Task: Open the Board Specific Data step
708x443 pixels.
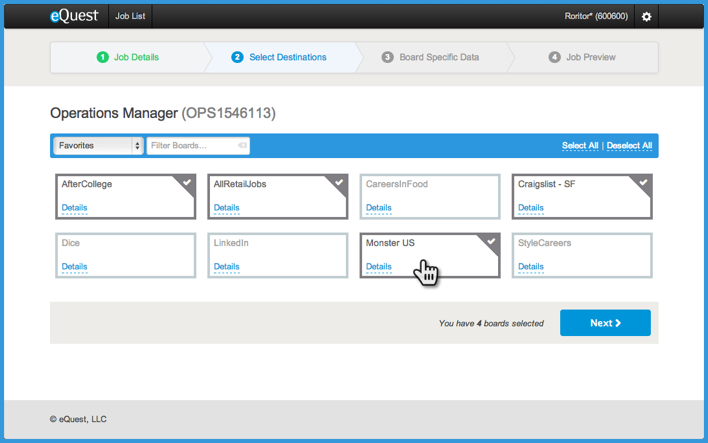Action: [430, 57]
